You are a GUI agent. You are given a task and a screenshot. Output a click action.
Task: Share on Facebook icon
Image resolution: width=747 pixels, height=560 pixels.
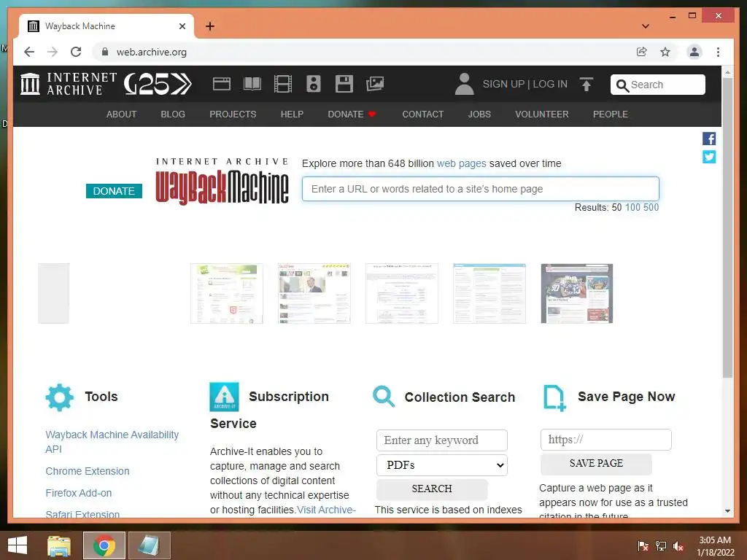pyautogui.click(x=709, y=139)
